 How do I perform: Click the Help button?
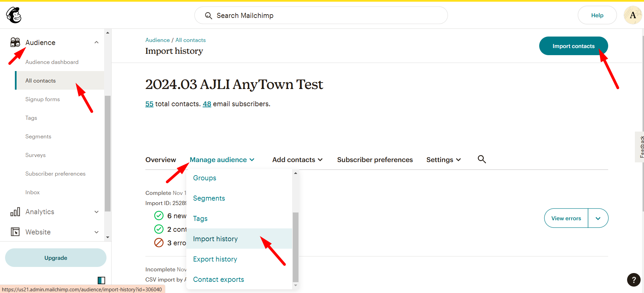click(x=597, y=15)
